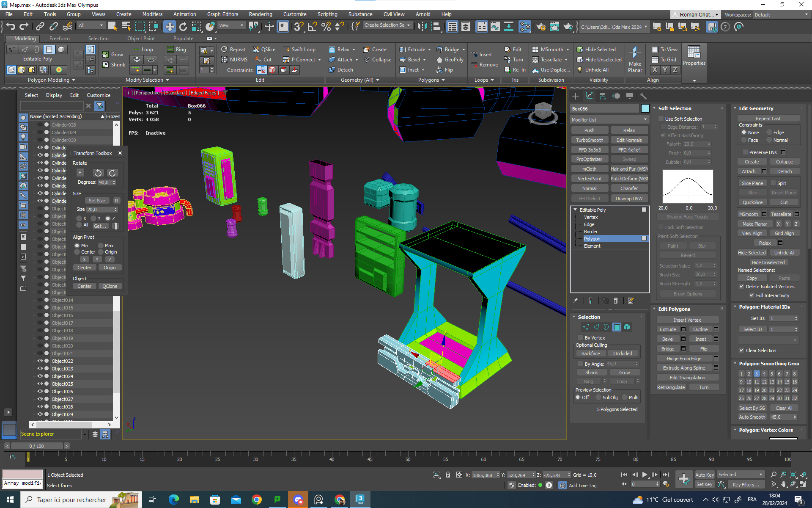The width and height of the screenshot is (812, 508).
Task: Click Remove modifier trash icon
Action: point(616,301)
